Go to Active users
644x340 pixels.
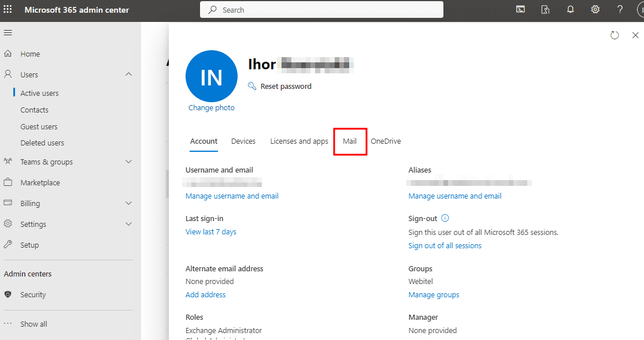[39, 93]
